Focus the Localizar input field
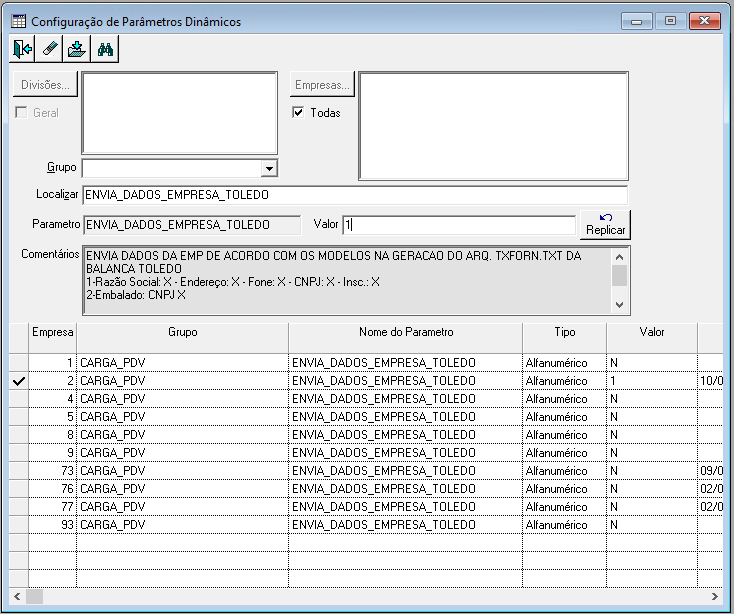Viewport: 734px width, 614px height. 355,195
